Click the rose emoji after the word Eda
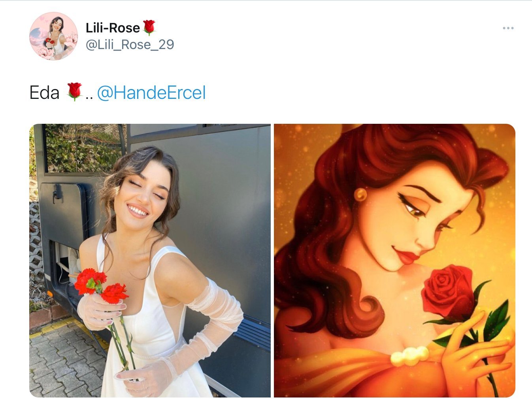This screenshot has height=405, width=532. tap(74, 92)
